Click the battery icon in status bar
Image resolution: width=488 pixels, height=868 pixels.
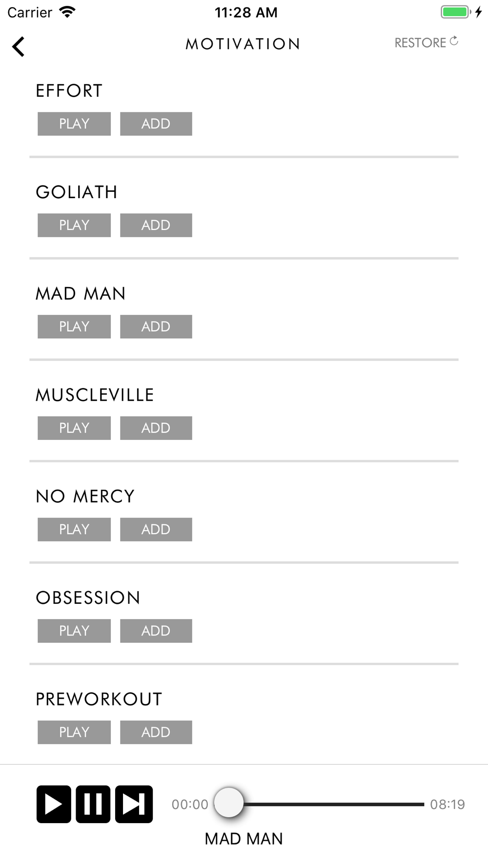click(455, 12)
